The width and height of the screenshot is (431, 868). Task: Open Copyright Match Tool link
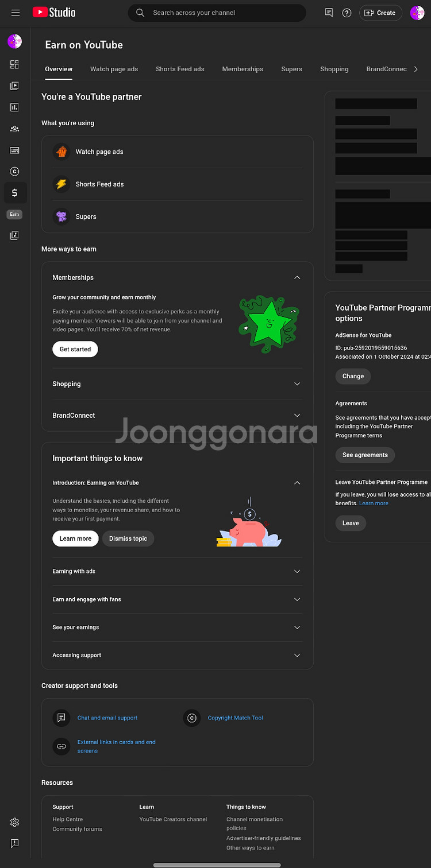coord(235,718)
